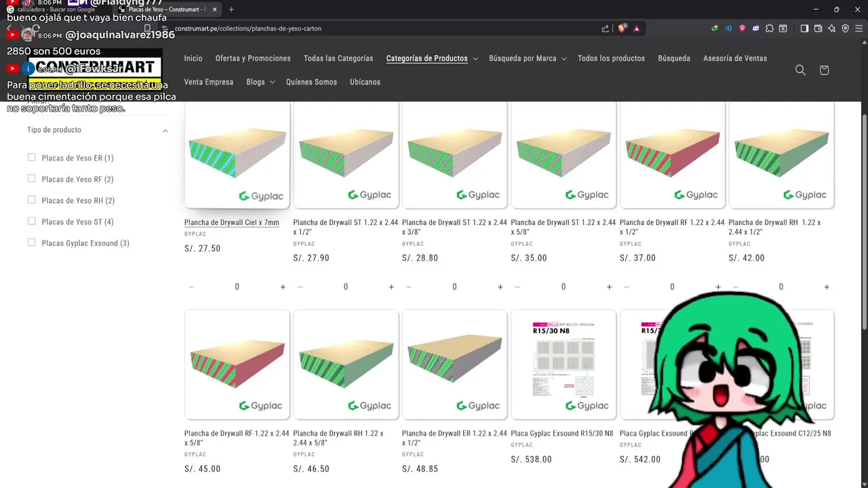Open the Drywall Ciel x 7mm product image
This screenshot has width=868, height=488.
pyautogui.click(x=237, y=155)
